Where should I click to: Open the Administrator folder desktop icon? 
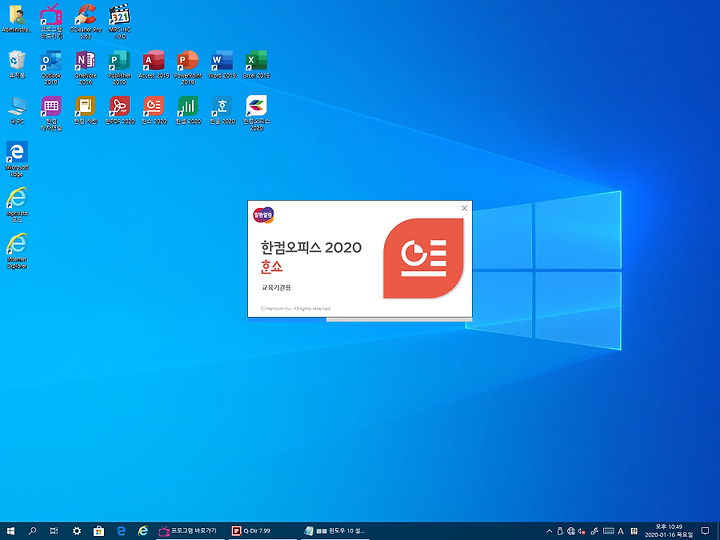point(17,18)
